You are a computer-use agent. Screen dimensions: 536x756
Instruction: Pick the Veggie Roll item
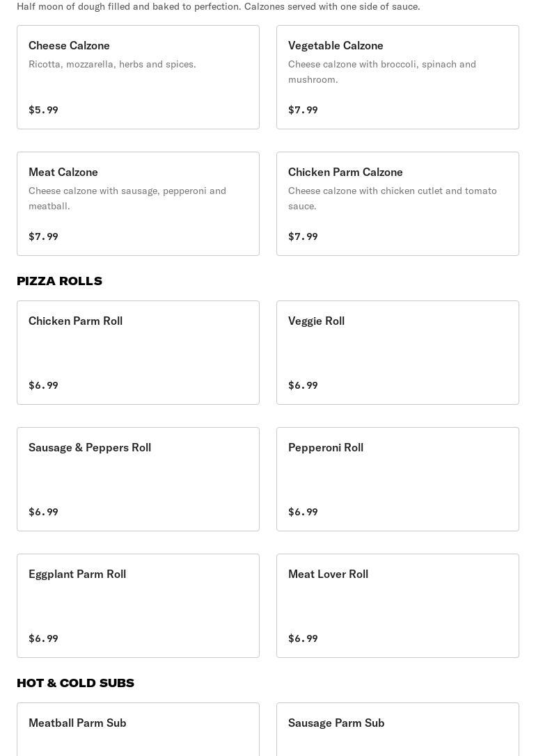[x=397, y=353]
